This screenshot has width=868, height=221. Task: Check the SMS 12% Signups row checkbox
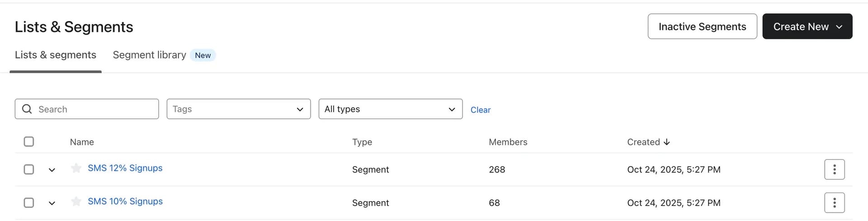[x=29, y=169]
